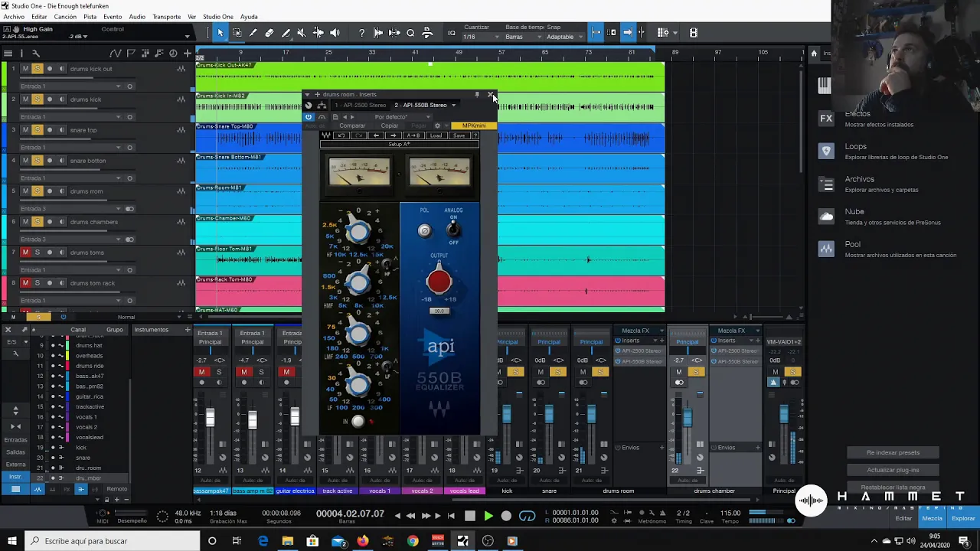Image resolution: width=980 pixels, height=551 pixels.
Task: Click the plugin routing icon
Action: (322, 106)
